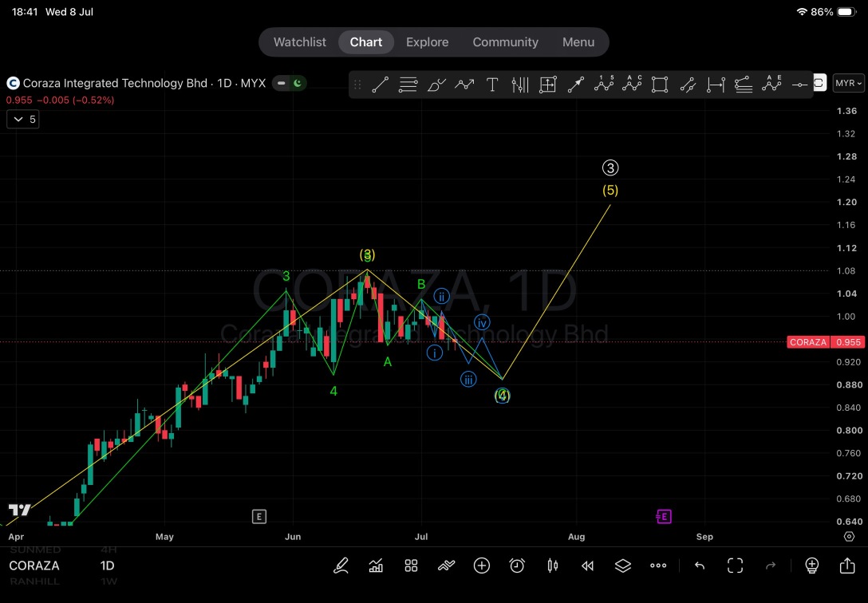Select the Elliott ABC correction wave tool
The width and height of the screenshot is (868, 603).
pyautogui.click(x=632, y=84)
